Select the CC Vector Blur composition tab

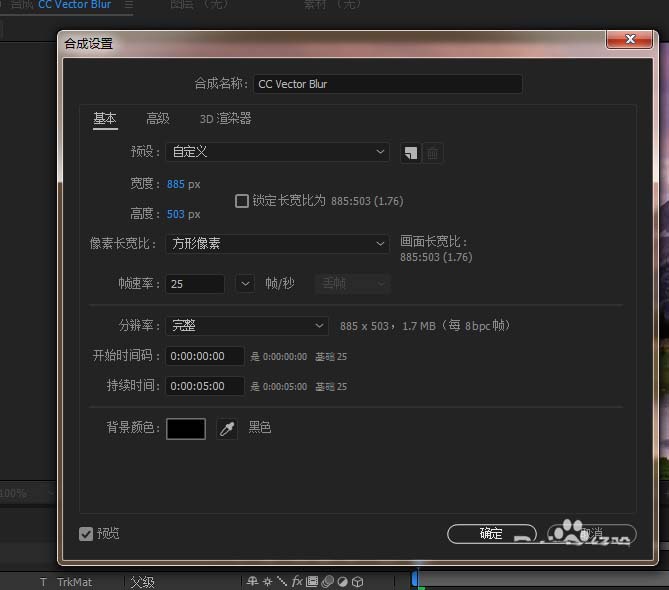[x=74, y=5]
